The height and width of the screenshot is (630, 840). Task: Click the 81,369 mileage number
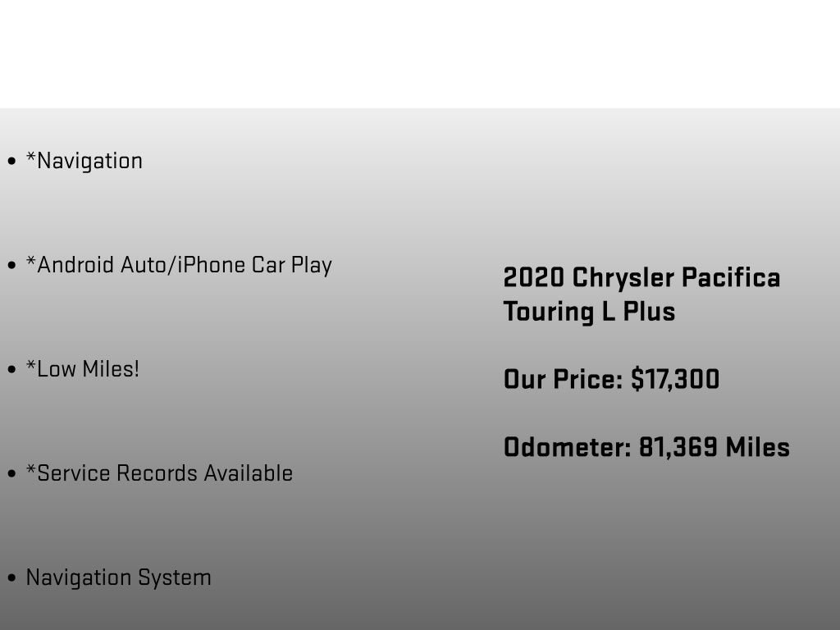(678, 447)
